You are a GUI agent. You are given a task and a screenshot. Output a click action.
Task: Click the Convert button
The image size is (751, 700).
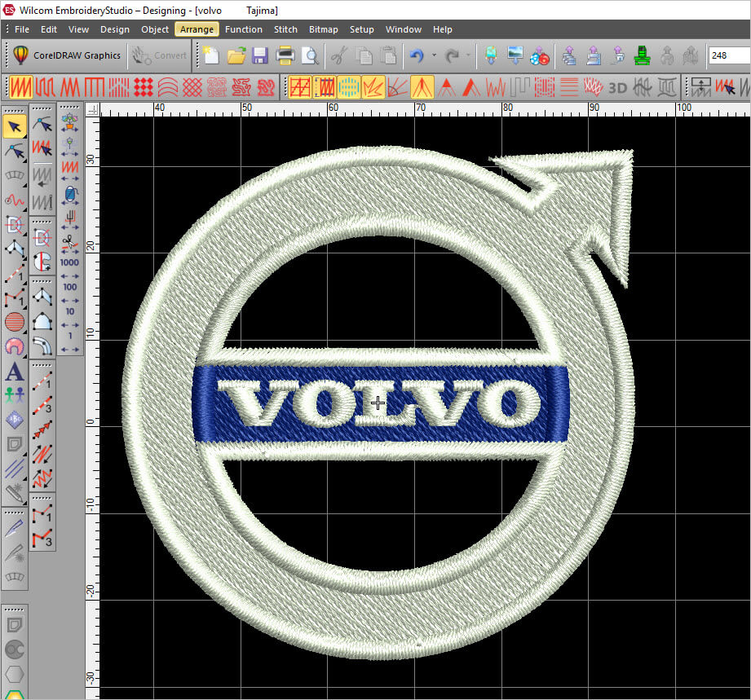[x=161, y=55]
